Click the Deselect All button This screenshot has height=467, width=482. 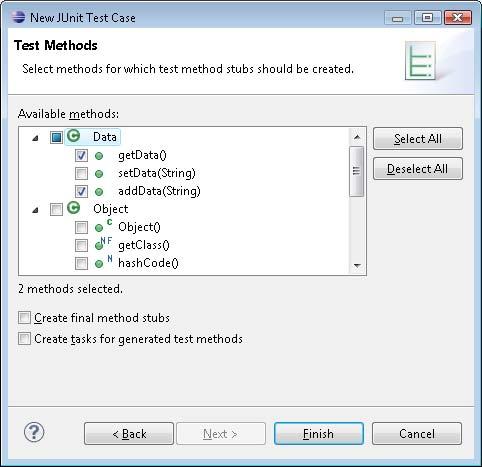(418, 169)
